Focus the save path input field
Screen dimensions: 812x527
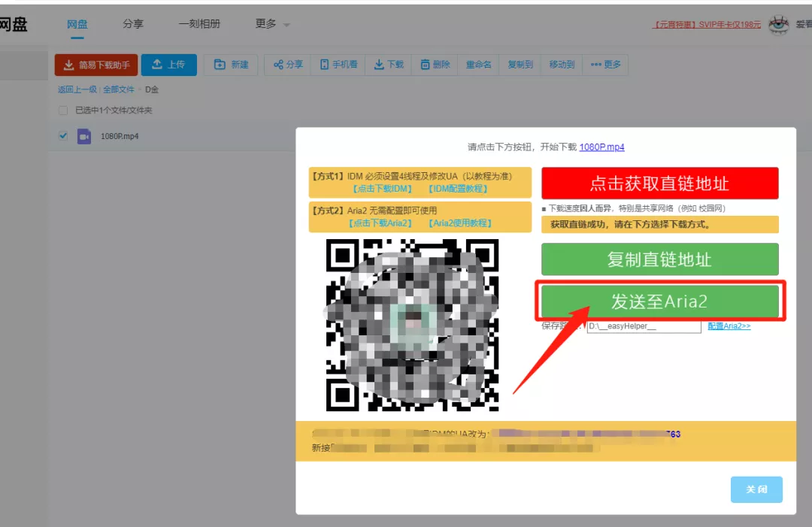[644, 326]
